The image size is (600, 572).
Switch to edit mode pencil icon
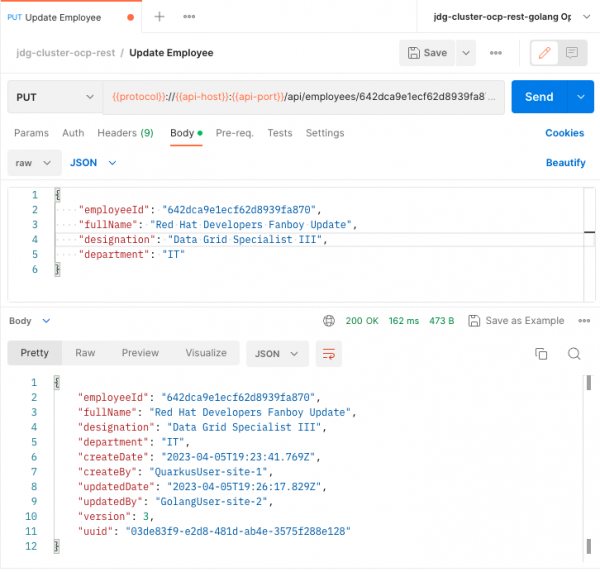pos(544,53)
